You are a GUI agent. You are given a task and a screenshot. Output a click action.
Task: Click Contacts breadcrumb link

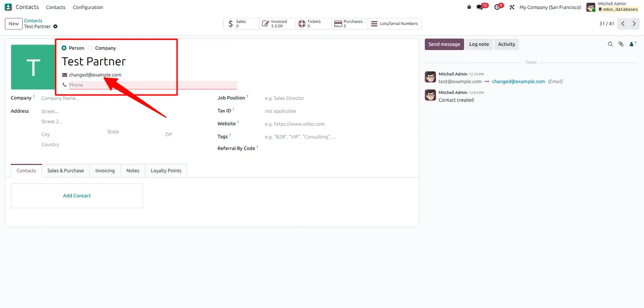[33, 21]
